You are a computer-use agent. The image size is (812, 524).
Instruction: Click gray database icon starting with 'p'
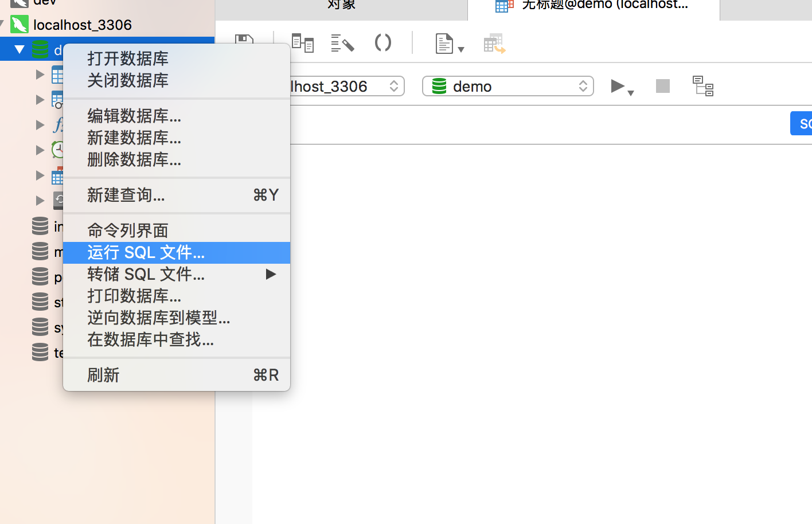40,276
